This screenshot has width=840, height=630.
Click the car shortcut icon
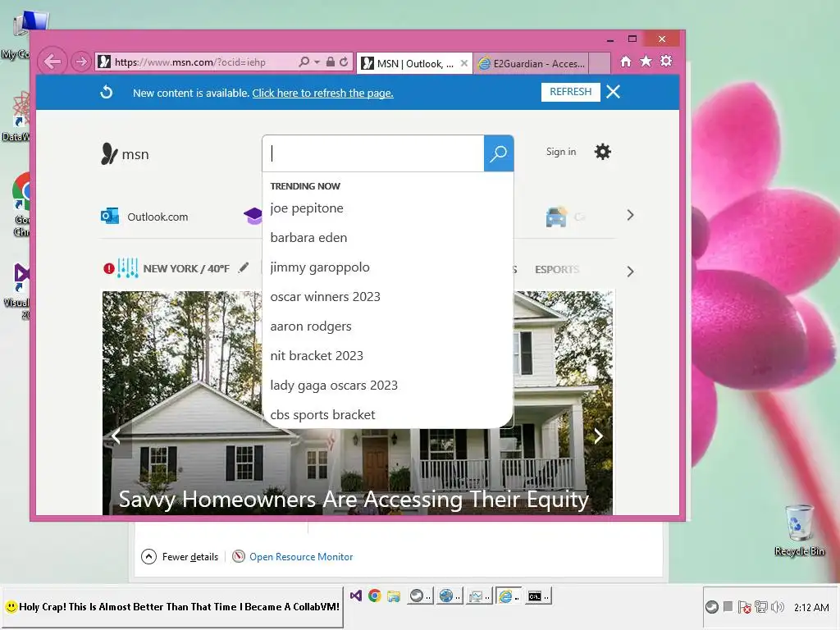(556, 217)
